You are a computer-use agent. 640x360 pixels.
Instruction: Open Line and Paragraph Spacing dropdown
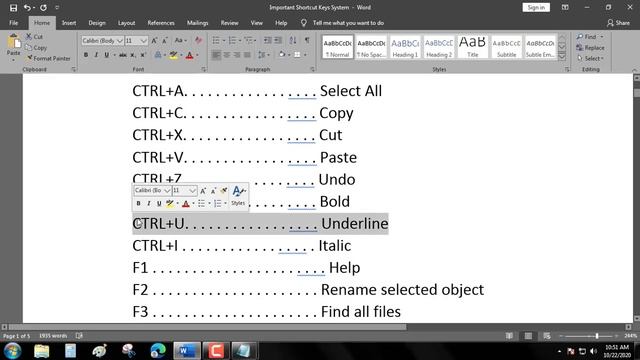tap(263, 55)
